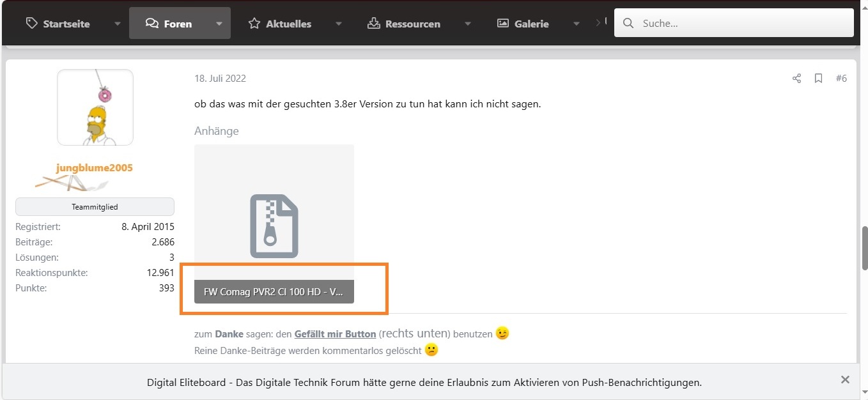
Task: Open the jungblume2005 username profile link
Action: coord(95,168)
